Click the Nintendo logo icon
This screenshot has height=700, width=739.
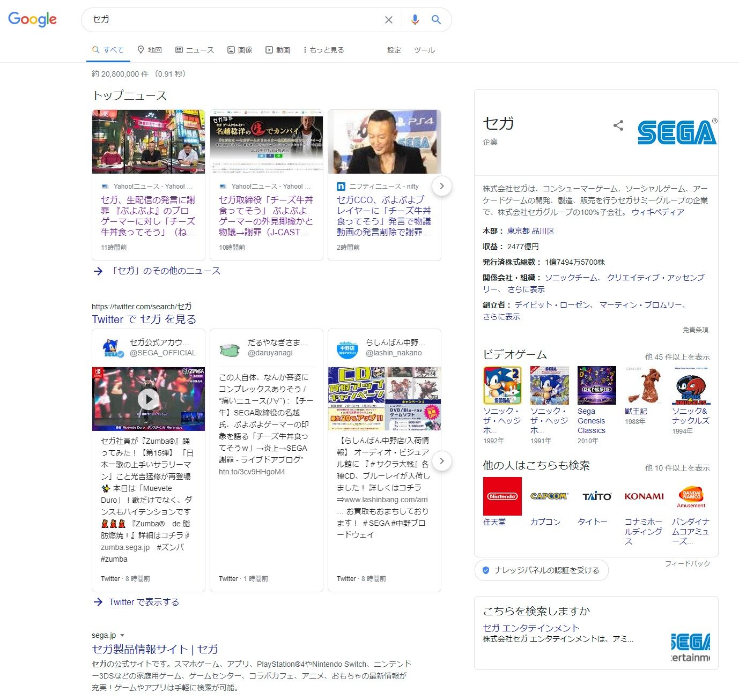[502, 496]
